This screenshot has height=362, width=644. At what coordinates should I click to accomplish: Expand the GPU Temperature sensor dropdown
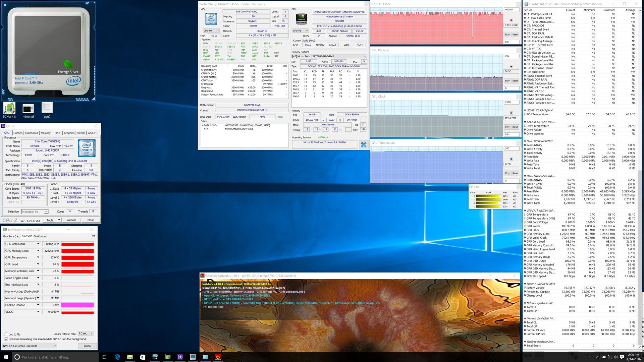tap(38, 257)
